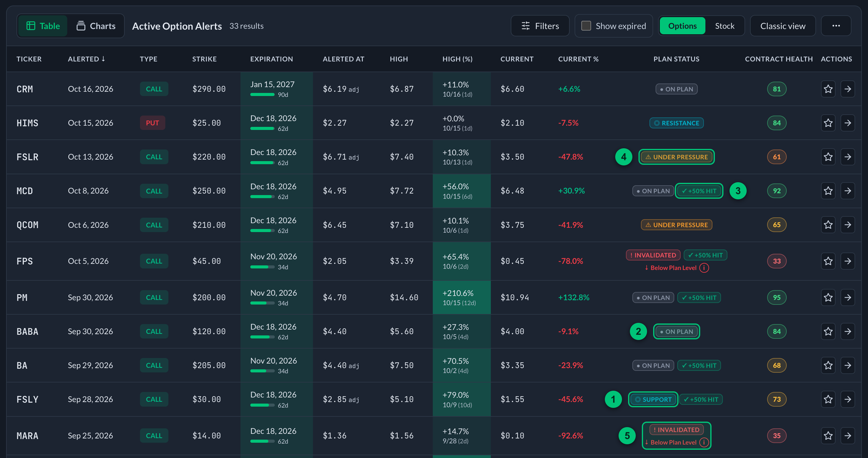This screenshot has width=868, height=458.
Task: Open MCD row arrow action
Action: 848,191
